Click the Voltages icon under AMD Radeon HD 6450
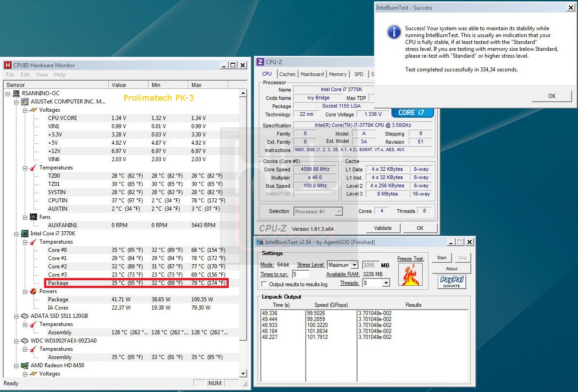578x392 pixels. pos(33,374)
